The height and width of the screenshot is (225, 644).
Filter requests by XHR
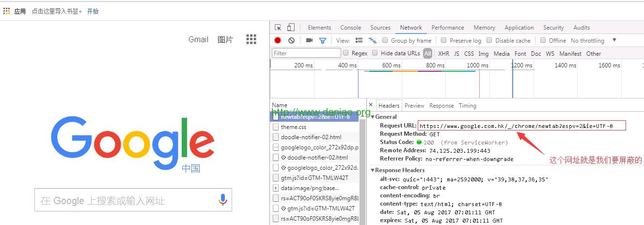(x=443, y=53)
